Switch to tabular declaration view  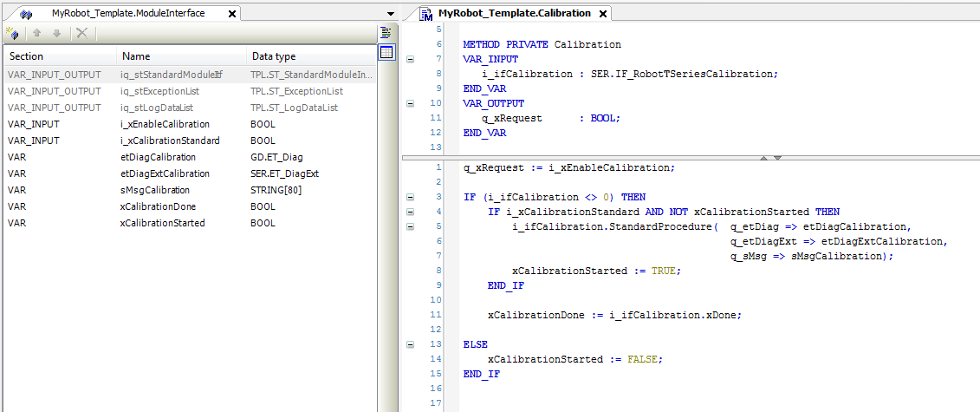[x=386, y=53]
